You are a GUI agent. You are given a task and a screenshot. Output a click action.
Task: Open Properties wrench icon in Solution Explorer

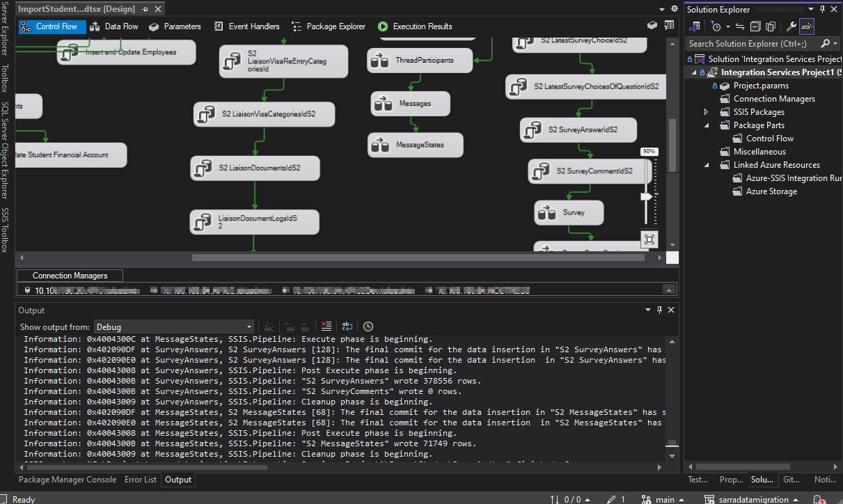click(791, 26)
